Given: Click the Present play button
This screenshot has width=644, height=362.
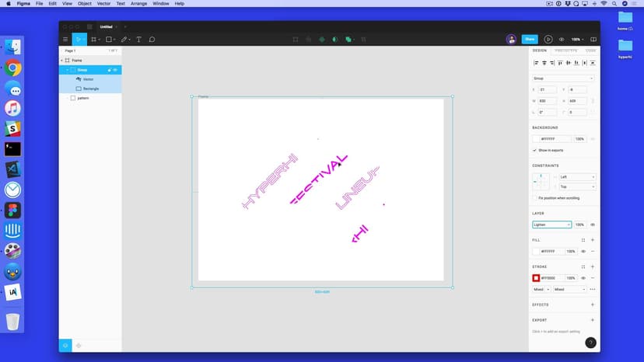Looking at the screenshot, I should [x=548, y=39].
